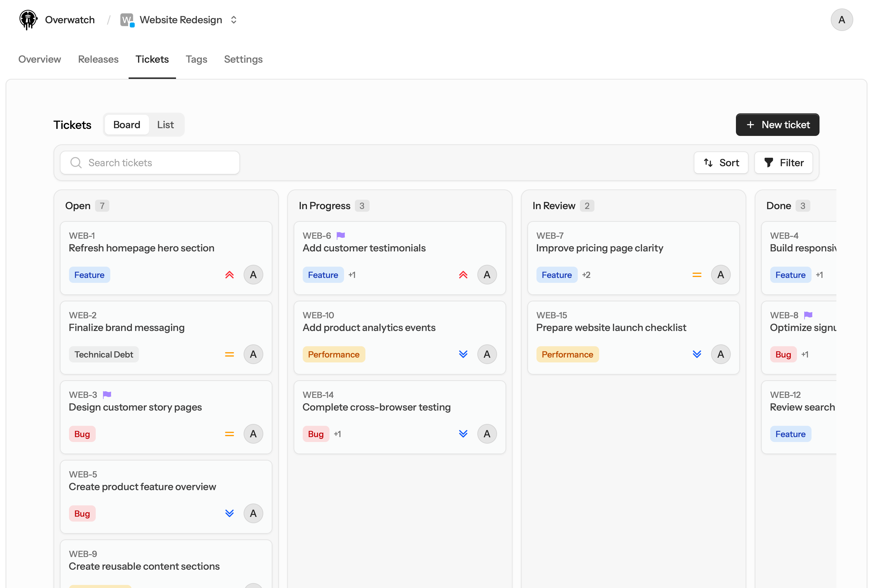Click the In Progress column header

(x=324, y=206)
